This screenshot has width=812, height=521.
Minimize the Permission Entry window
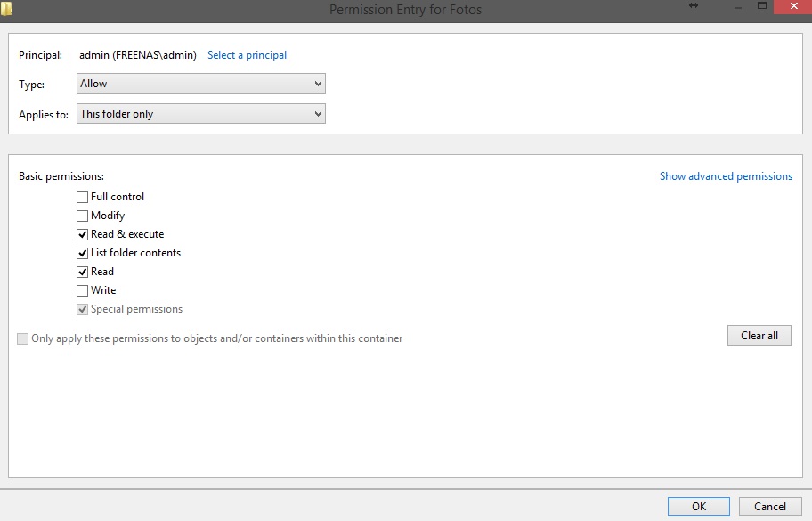pos(738,7)
